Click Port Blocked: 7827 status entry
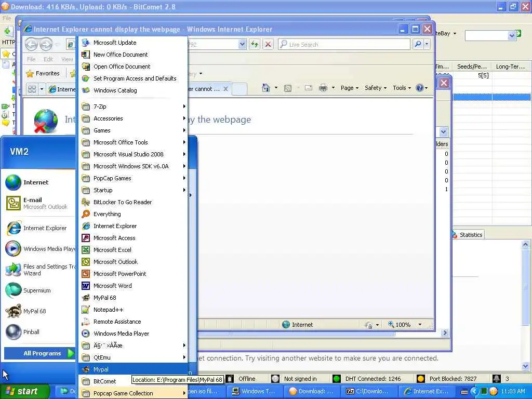Screen dimensions: 532x399 click(453, 379)
